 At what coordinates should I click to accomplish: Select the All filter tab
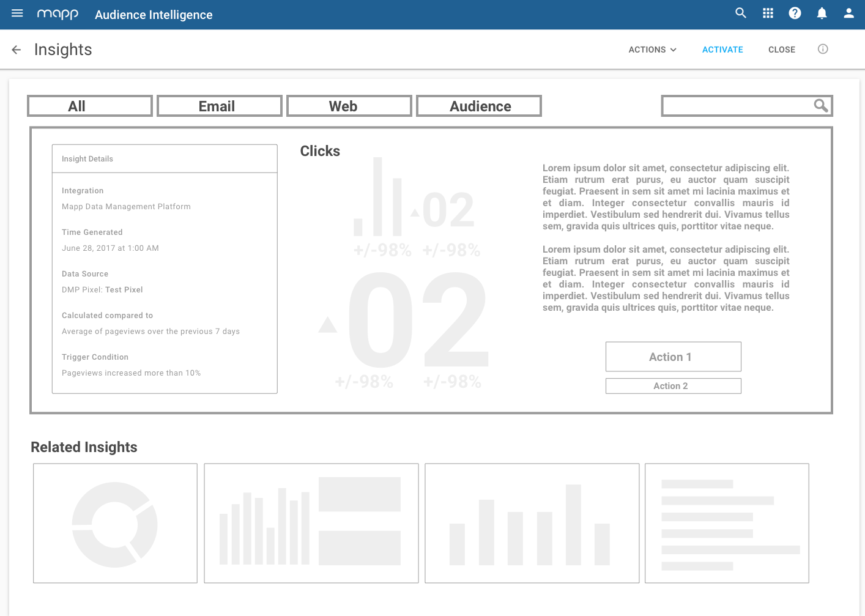[90, 106]
